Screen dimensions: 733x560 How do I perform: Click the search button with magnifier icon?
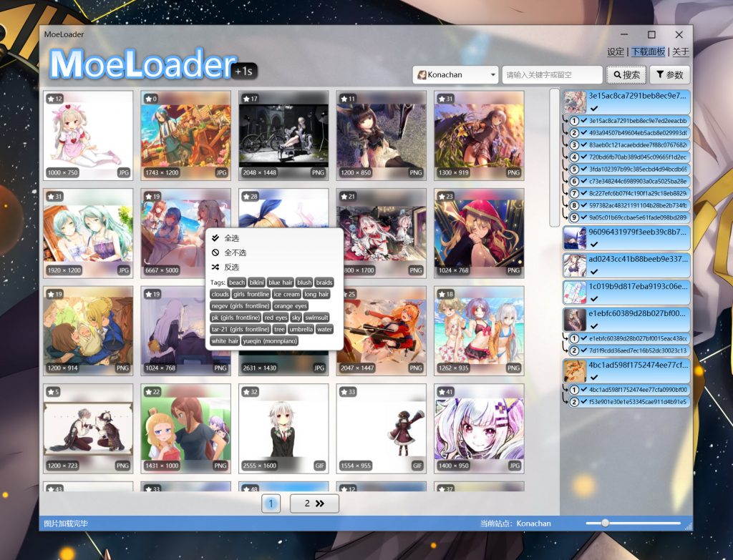pyautogui.click(x=626, y=75)
